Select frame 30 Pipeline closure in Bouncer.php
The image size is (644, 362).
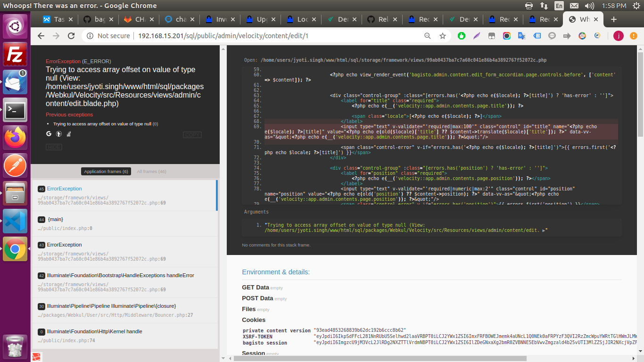[124, 310]
